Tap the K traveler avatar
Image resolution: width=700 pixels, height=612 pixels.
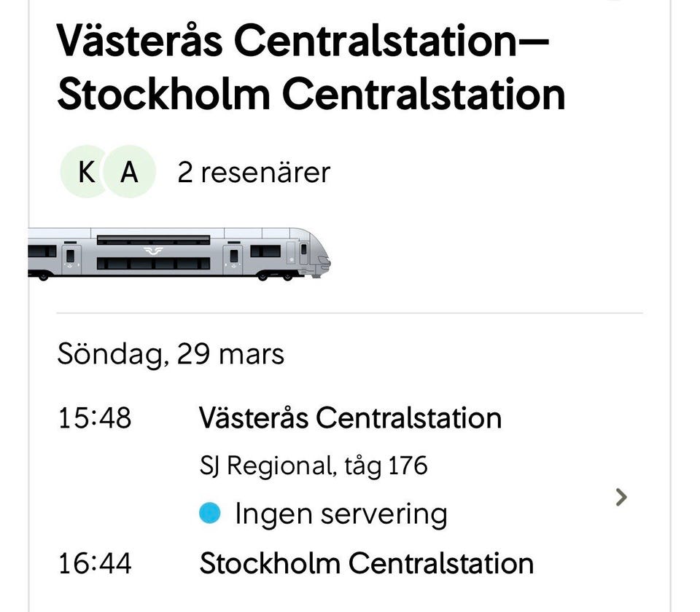coord(86,173)
